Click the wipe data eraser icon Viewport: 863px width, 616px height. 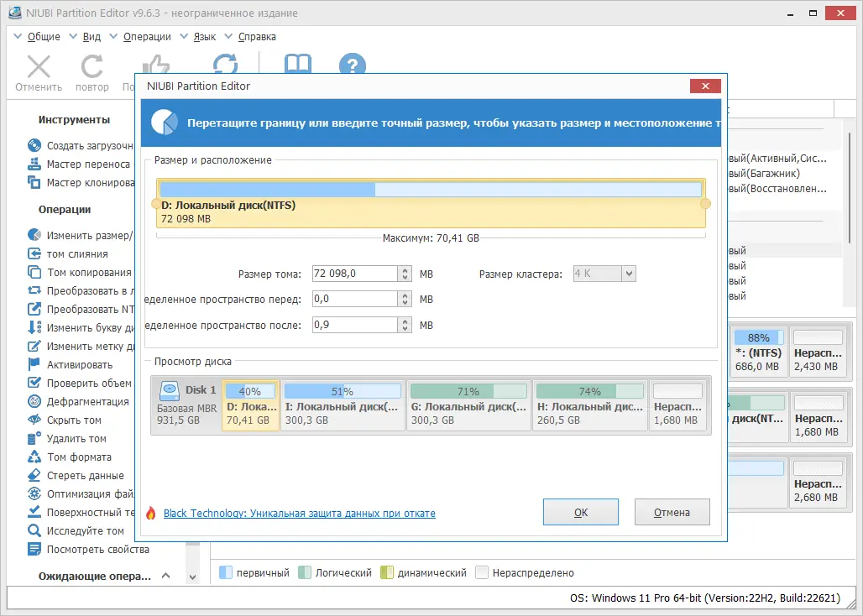[34, 475]
